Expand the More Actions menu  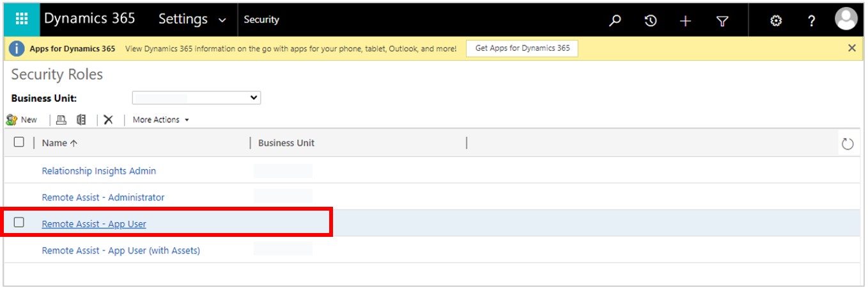tap(161, 120)
